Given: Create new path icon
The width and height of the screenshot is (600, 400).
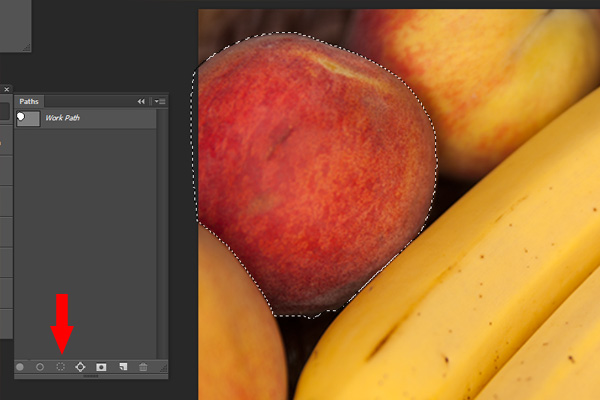Looking at the screenshot, I should point(123,367).
